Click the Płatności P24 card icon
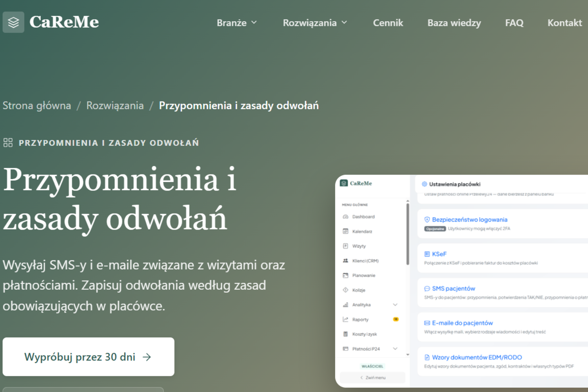The height and width of the screenshot is (392, 588). 345,349
